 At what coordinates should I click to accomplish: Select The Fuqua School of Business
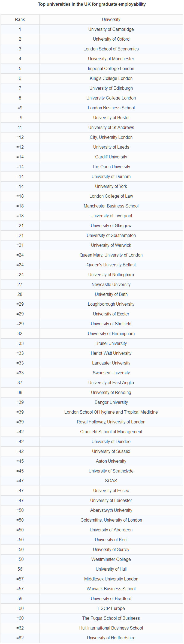tap(111, 618)
